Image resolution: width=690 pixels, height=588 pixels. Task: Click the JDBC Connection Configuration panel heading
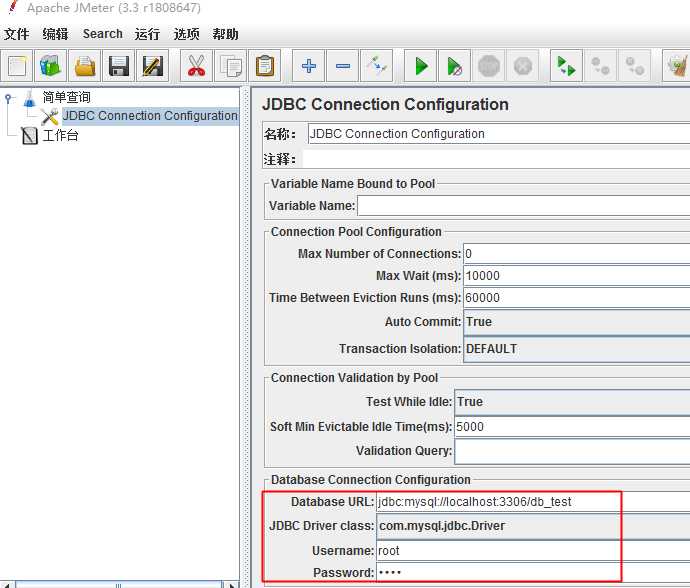(385, 105)
